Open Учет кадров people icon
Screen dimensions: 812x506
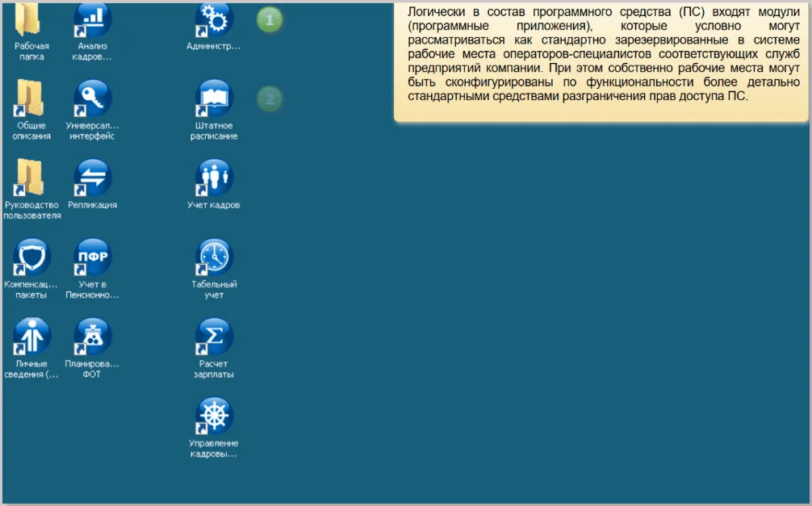point(214,178)
